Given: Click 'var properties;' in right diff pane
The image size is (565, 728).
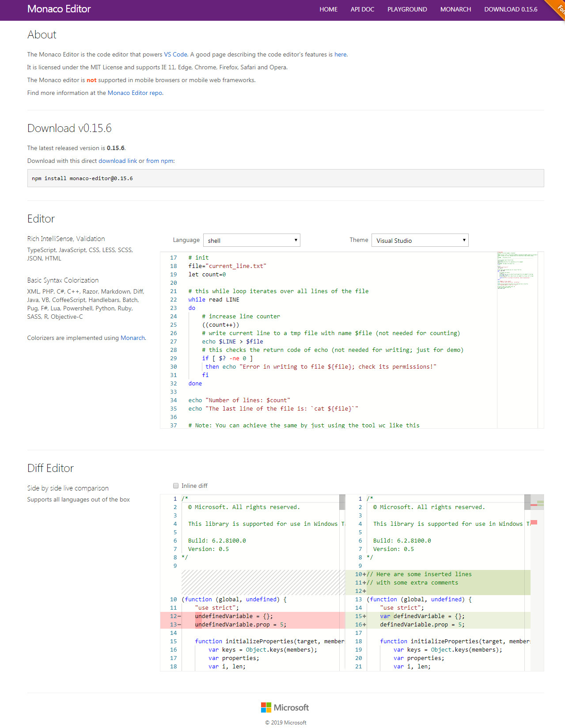Looking at the screenshot, I should coord(419,658).
